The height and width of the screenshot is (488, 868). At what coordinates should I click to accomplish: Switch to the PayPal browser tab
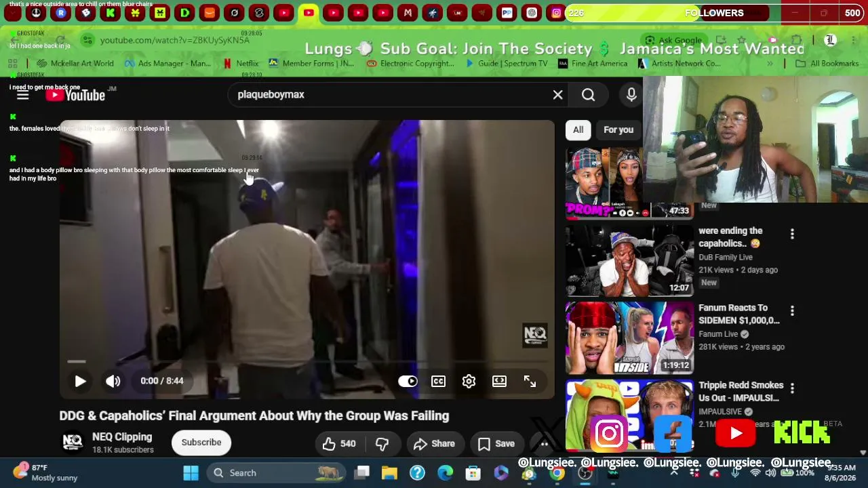(507, 13)
